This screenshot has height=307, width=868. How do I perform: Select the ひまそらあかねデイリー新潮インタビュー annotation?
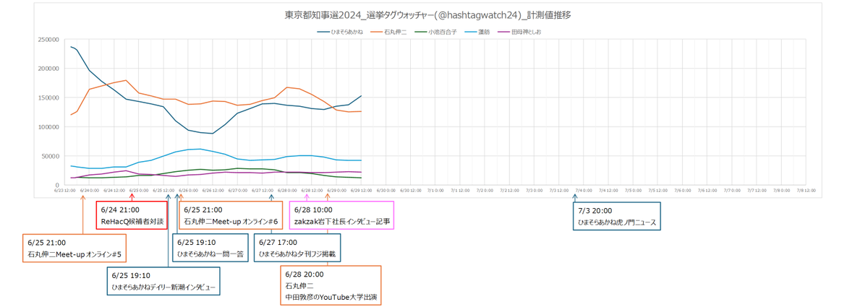(x=163, y=280)
